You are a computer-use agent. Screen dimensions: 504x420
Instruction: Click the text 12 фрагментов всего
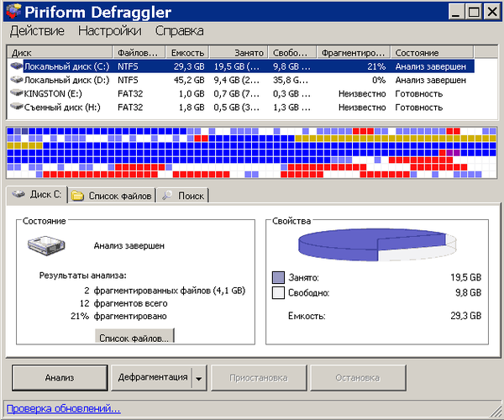point(123,303)
